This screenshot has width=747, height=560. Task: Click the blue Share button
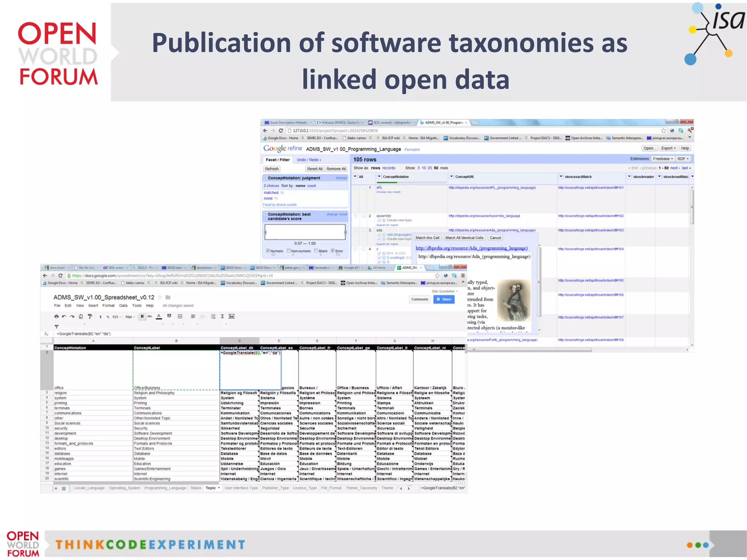444,299
